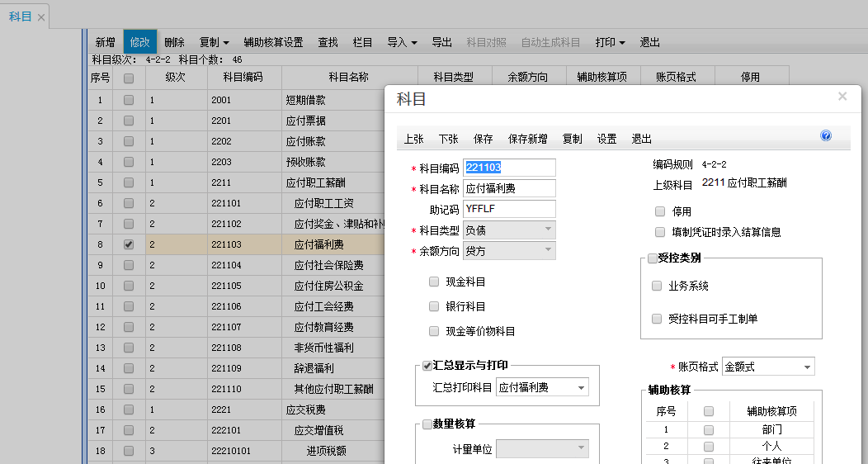Screen dimensions: 868x464
Task: Enable the 停用 checkbox in dialog
Action: click(x=660, y=211)
